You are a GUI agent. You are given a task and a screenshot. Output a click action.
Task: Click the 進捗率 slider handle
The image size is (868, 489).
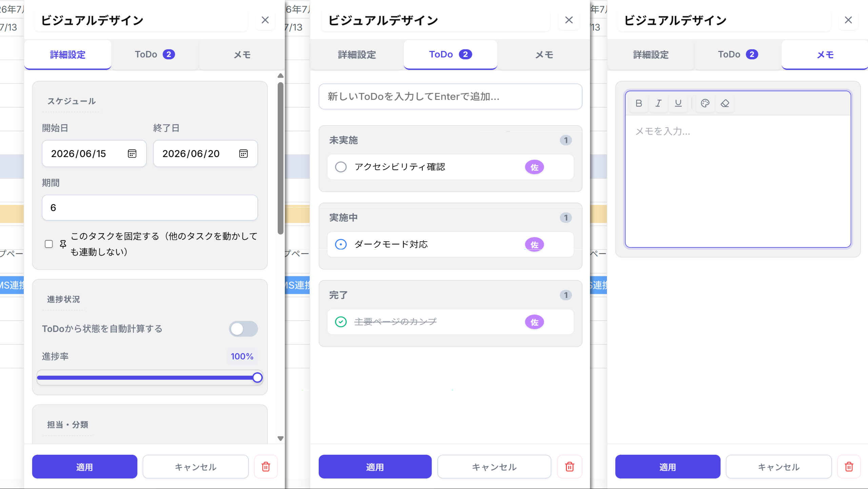coord(257,377)
